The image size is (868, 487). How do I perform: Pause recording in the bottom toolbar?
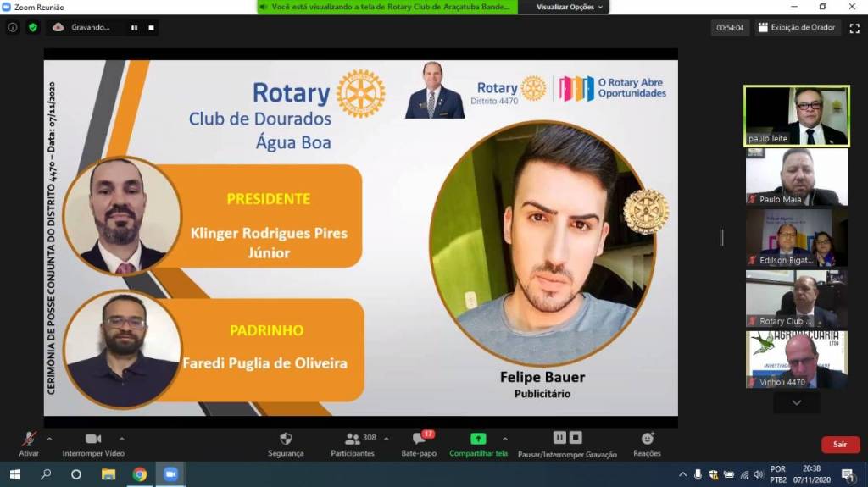[x=559, y=438]
